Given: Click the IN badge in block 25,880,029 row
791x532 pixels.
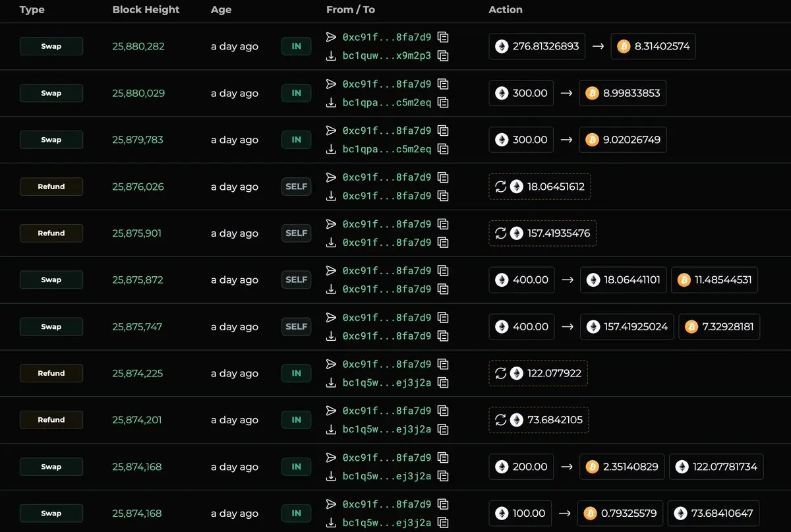Looking at the screenshot, I should [x=297, y=93].
